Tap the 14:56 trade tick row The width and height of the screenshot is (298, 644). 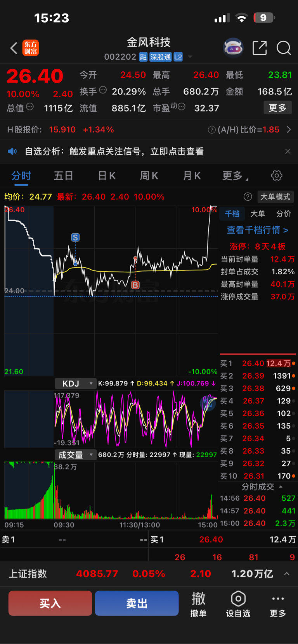(x=258, y=498)
